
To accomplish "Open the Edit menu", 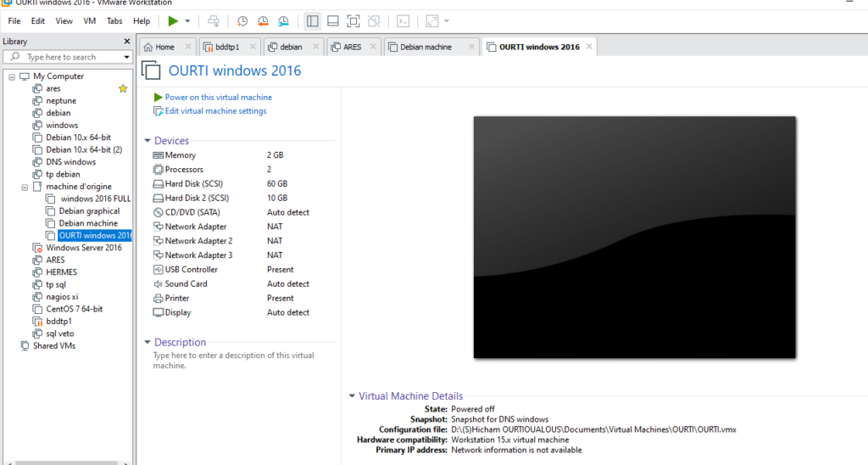I will click(x=37, y=21).
